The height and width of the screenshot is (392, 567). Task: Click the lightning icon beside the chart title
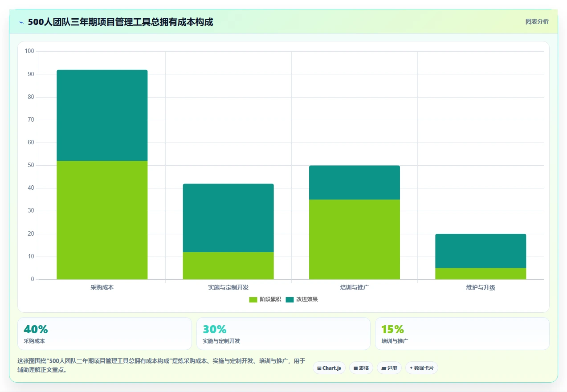[21, 22]
